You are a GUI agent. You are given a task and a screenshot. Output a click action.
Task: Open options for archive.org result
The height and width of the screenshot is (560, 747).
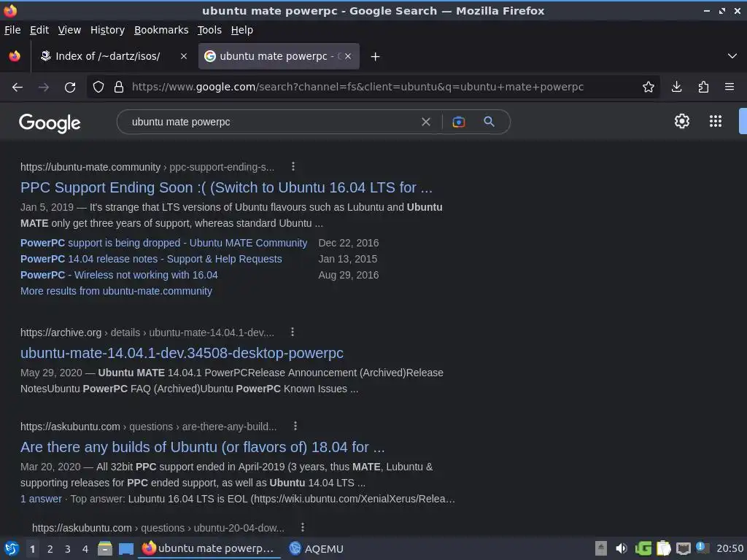293,332
